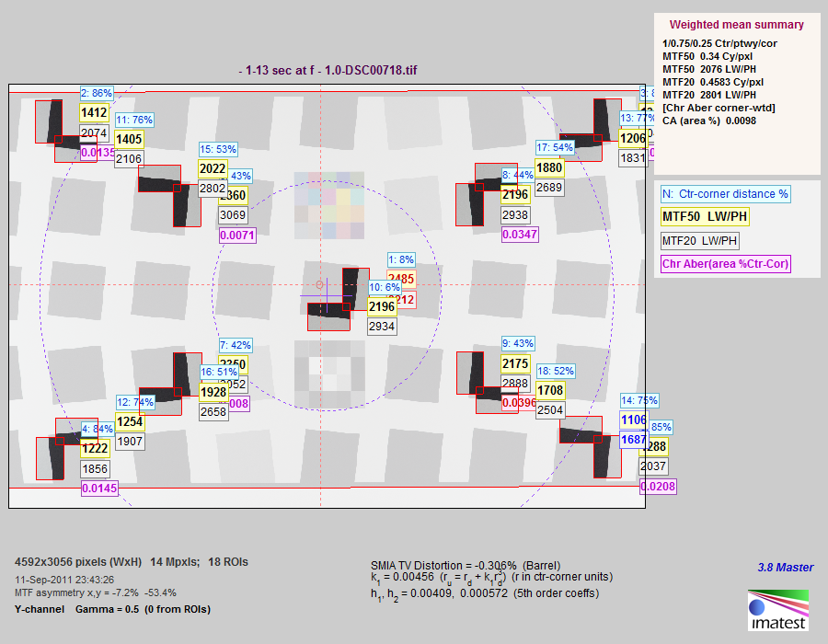Image resolution: width=828 pixels, height=644 pixels.
Task: Select the "Weighted mean summary" heading
Action: point(736,25)
